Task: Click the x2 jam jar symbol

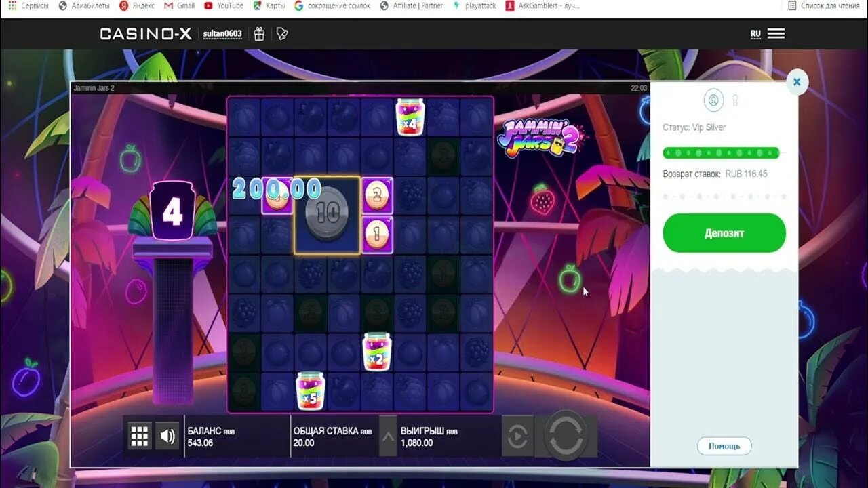Action: [377, 352]
